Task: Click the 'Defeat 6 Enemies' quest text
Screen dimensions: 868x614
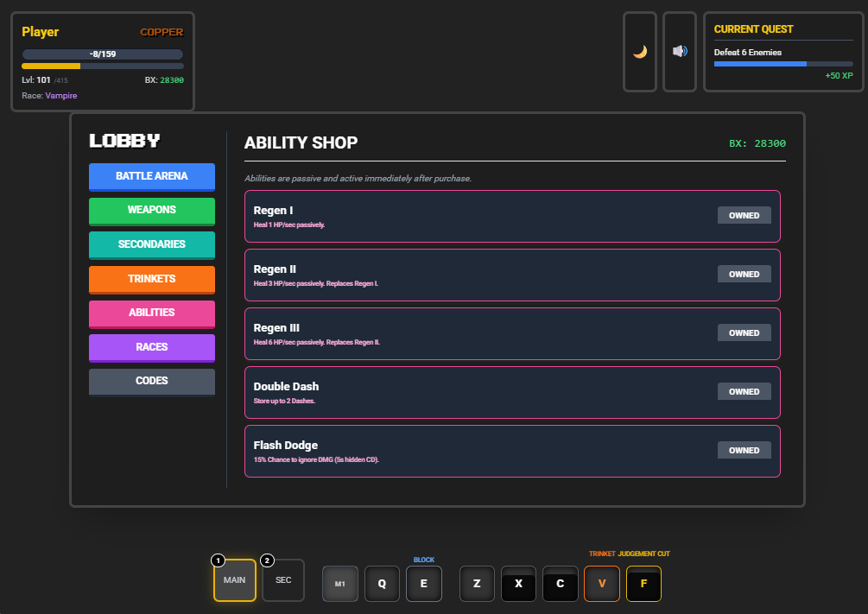Action: coord(748,53)
